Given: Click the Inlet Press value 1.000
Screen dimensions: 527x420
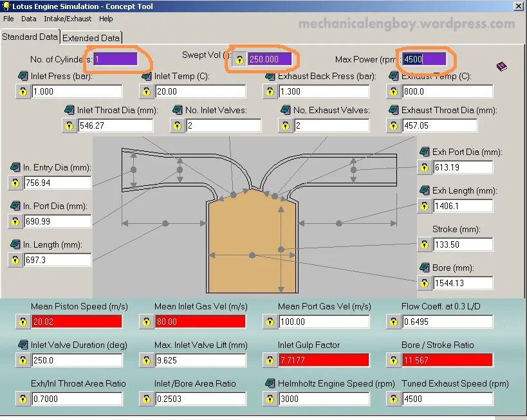Looking at the screenshot, I should point(77,91).
